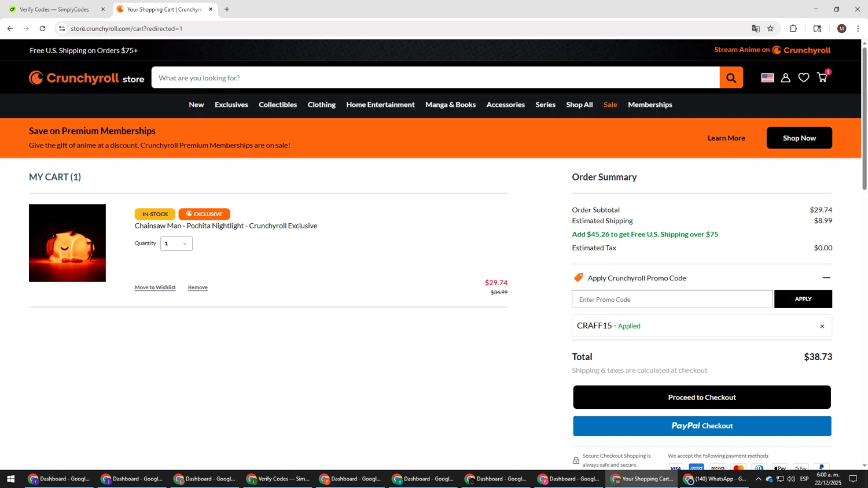The width and height of the screenshot is (868, 488).
Task: Open the shopping cart icon
Action: pyautogui.click(x=822, y=77)
